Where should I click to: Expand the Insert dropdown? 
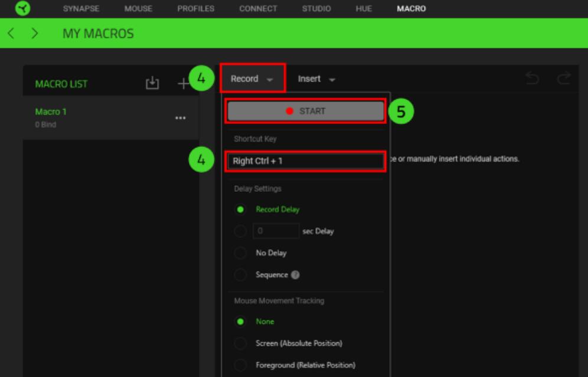[316, 79]
